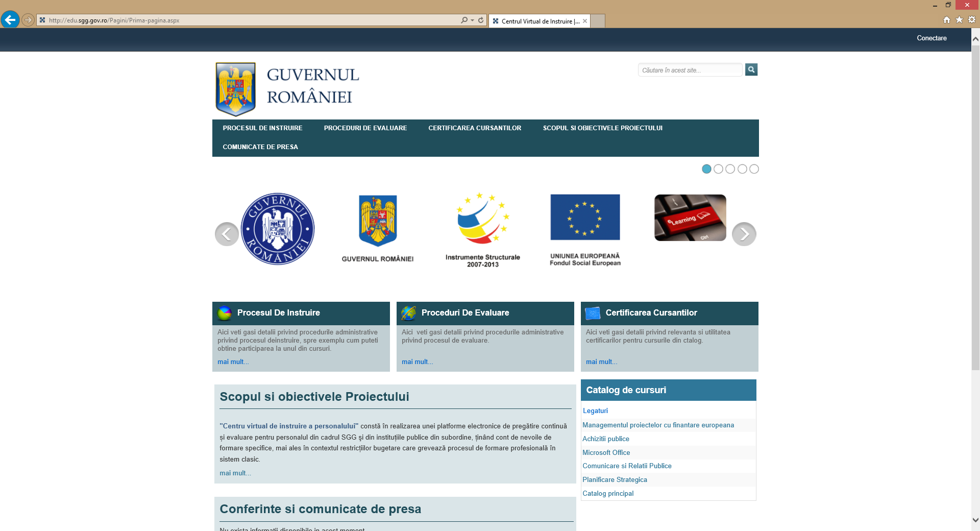Select the first carousel slide dot

click(706, 169)
